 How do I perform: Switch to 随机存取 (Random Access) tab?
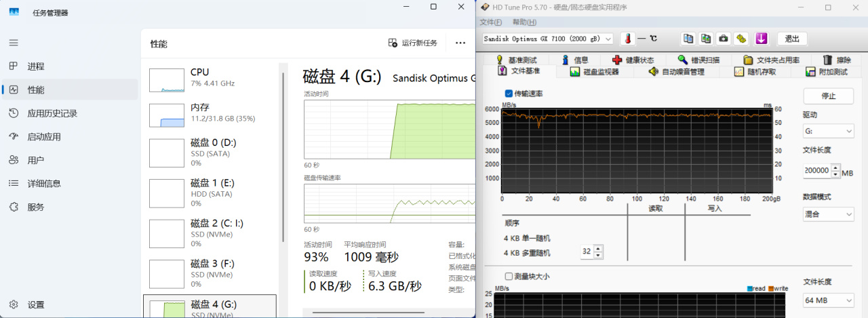tap(756, 71)
